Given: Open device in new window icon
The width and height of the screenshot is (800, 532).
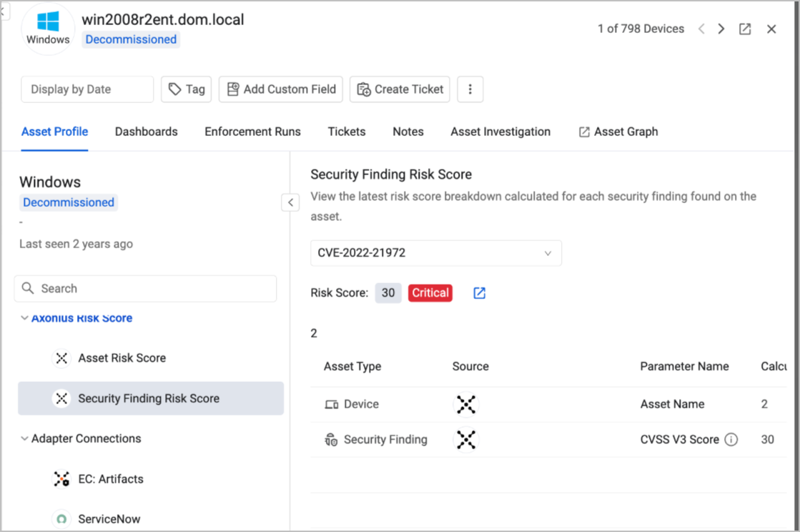Looking at the screenshot, I should point(745,29).
